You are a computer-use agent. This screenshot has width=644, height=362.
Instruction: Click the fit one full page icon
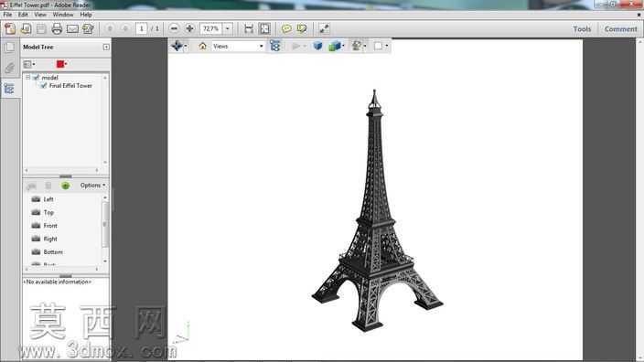tap(264, 28)
